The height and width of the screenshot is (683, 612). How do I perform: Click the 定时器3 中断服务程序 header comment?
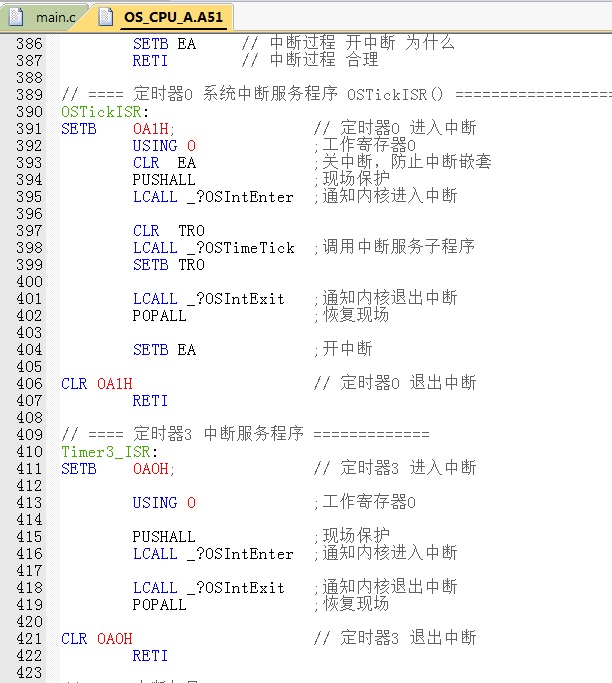[245, 433]
